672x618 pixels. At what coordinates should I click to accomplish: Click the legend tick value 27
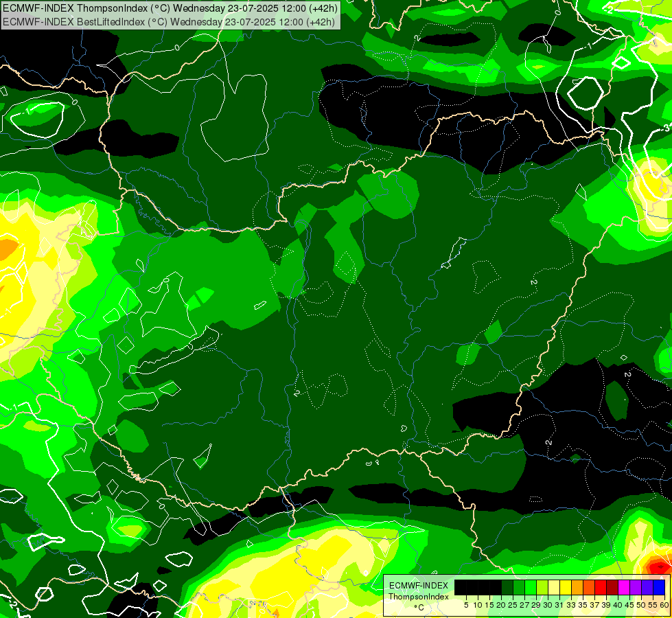click(x=524, y=605)
